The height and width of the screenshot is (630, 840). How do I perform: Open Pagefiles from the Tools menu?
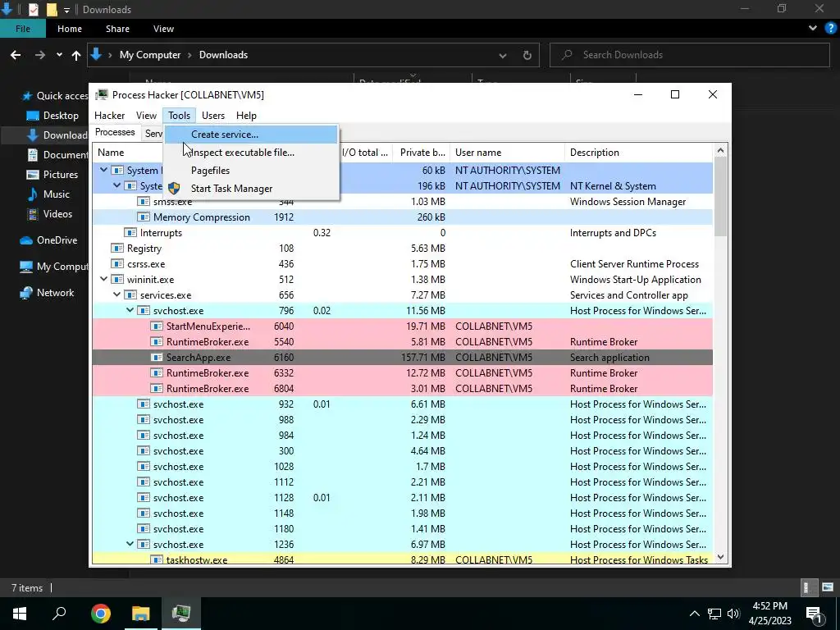click(251, 171)
